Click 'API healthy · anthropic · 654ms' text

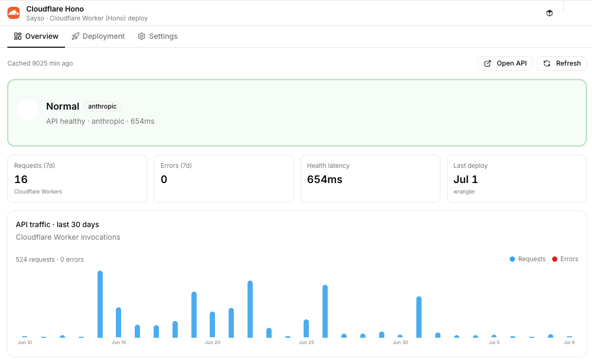(x=100, y=121)
